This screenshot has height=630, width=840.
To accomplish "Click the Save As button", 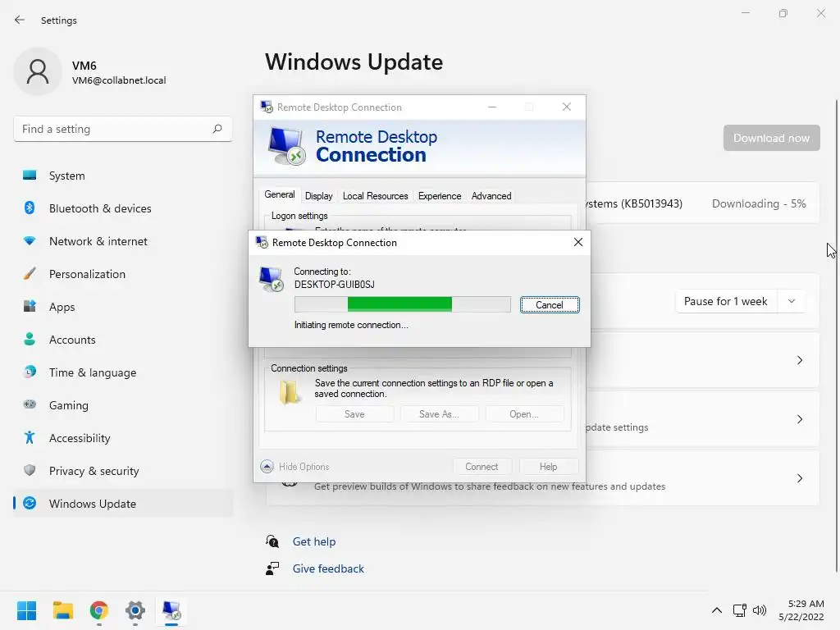I will click(x=439, y=414).
